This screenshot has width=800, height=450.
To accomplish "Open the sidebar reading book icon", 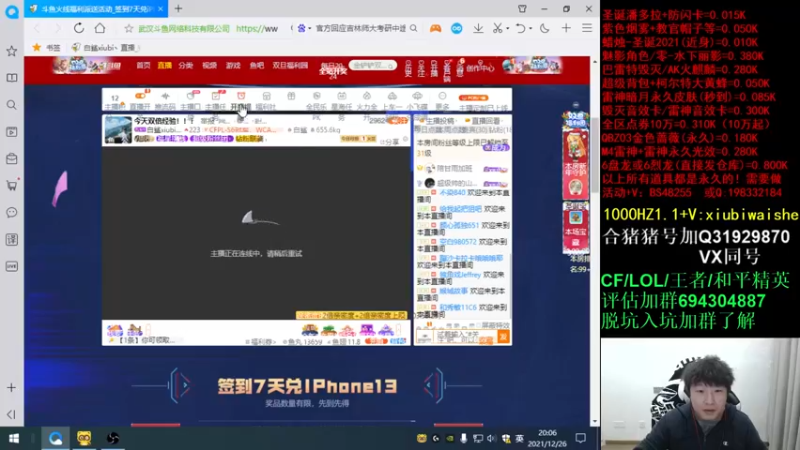I will 11,78.
